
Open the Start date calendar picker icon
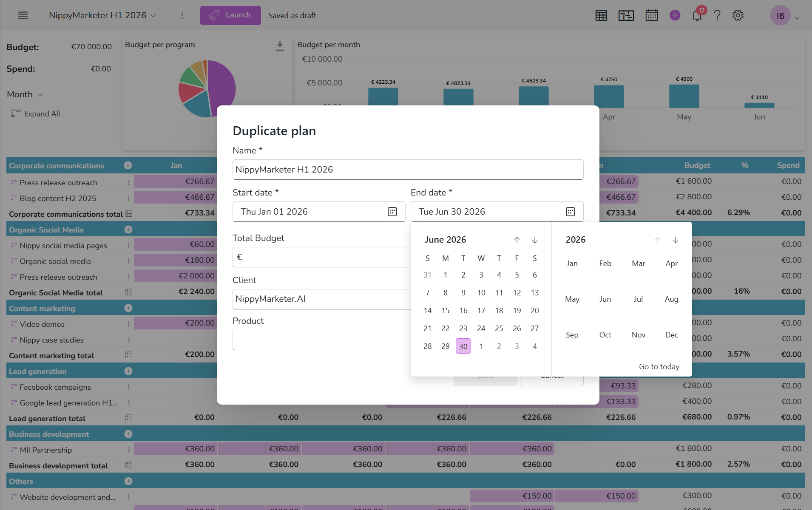(x=392, y=212)
